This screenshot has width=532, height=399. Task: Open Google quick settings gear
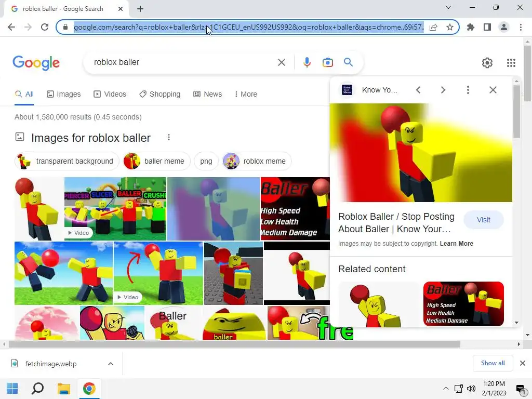[x=487, y=63]
